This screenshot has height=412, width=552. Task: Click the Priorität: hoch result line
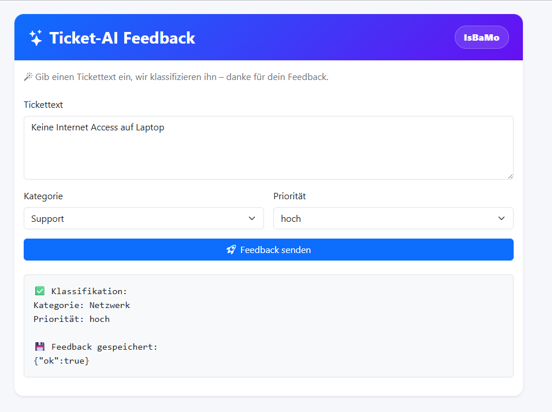71,319
